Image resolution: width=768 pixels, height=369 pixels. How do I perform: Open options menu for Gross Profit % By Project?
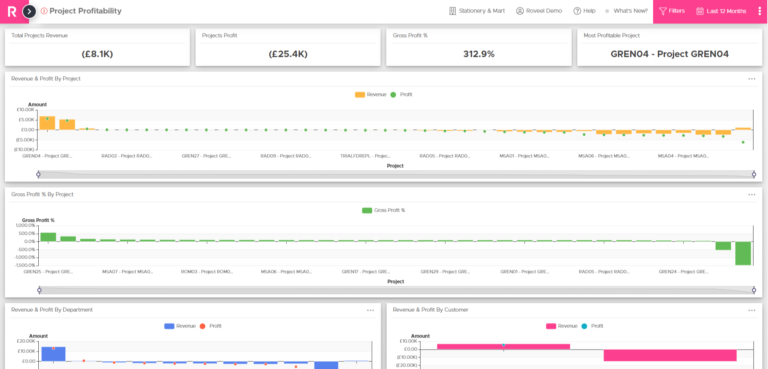point(752,195)
